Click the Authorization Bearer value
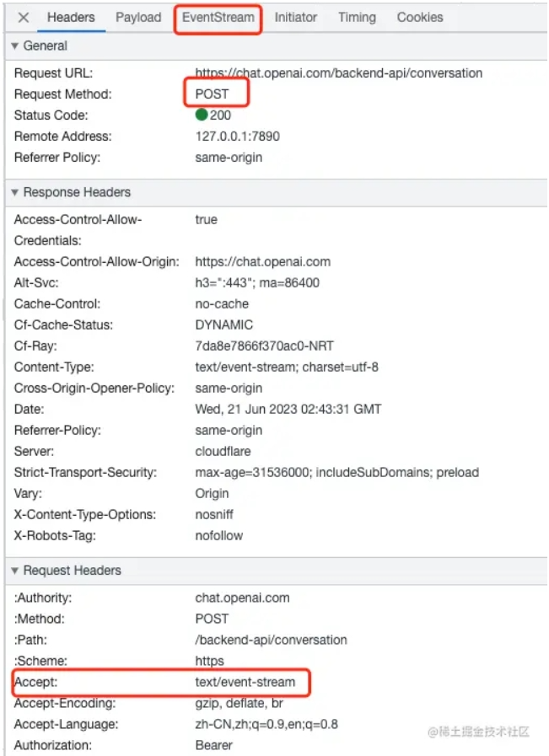Screen dimensions: 549x756 click(214, 745)
